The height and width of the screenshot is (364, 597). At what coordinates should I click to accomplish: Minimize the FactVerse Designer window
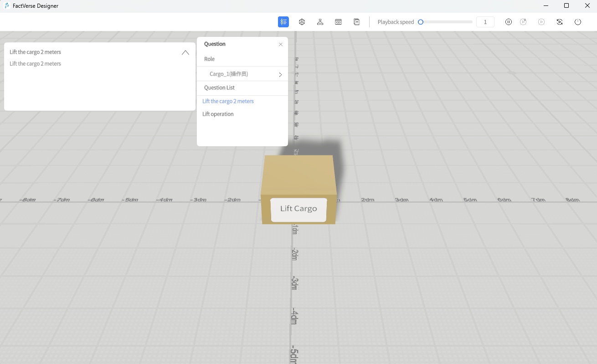pyautogui.click(x=546, y=5)
